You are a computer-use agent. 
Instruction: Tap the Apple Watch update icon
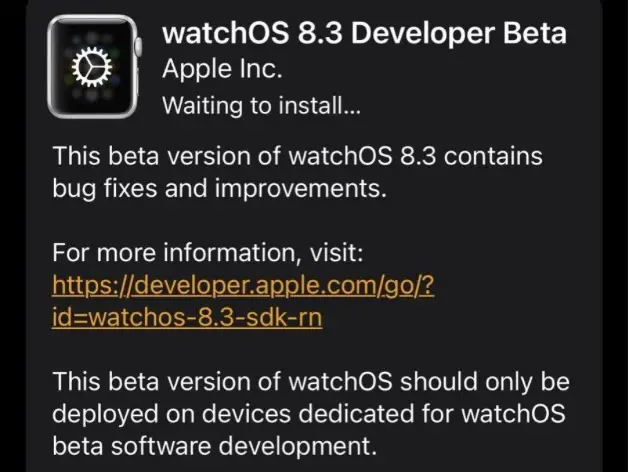click(94, 67)
